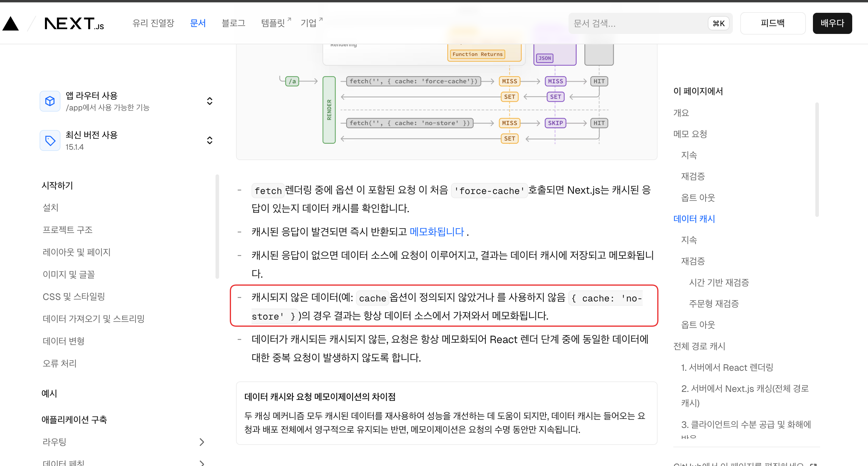Click the 애플리케이션 구축 sidebar heading
This screenshot has width=868, height=466.
pyautogui.click(x=74, y=420)
